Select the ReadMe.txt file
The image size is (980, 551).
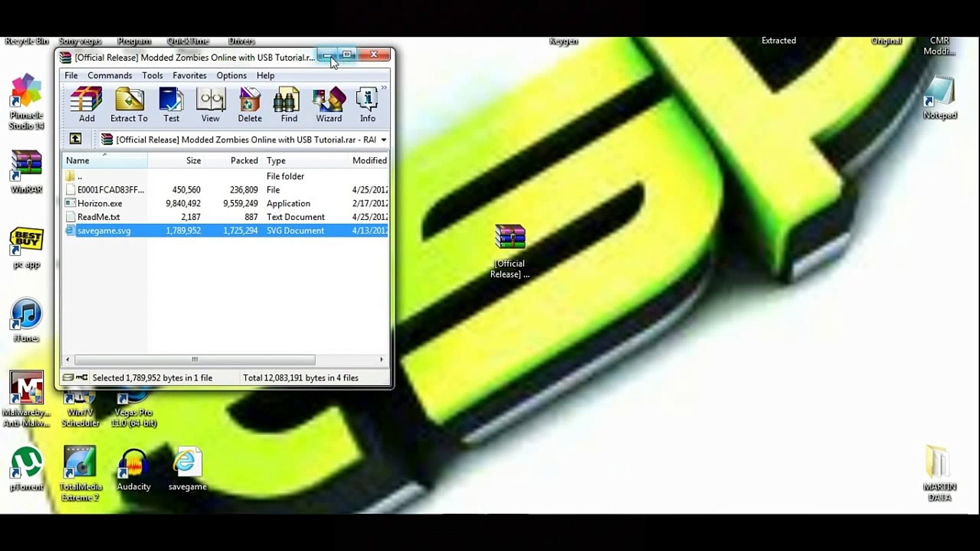click(99, 217)
